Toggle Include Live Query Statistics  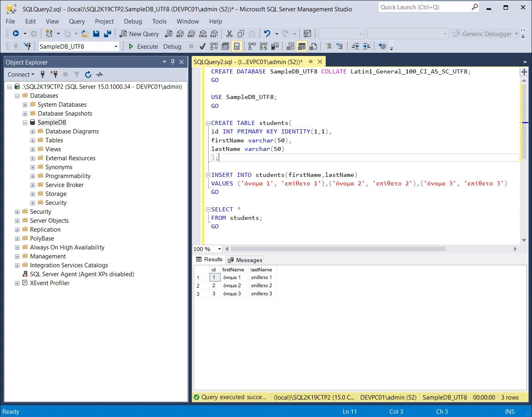click(264, 46)
